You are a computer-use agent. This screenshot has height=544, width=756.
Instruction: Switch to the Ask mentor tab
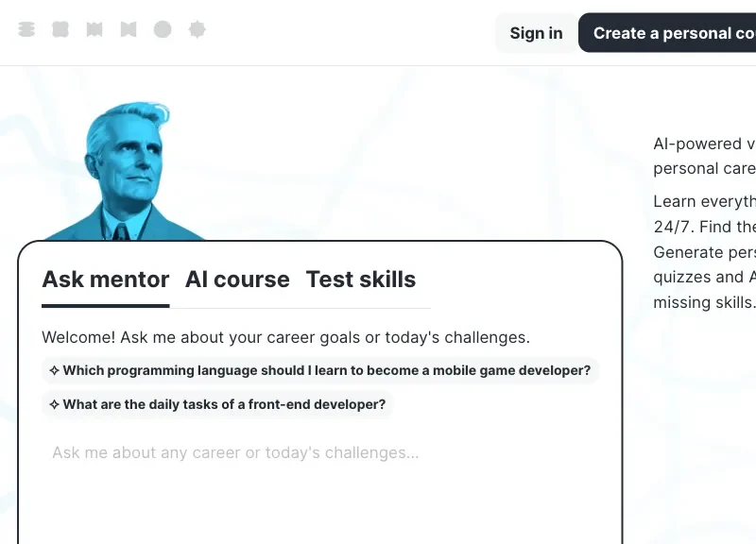click(x=106, y=280)
